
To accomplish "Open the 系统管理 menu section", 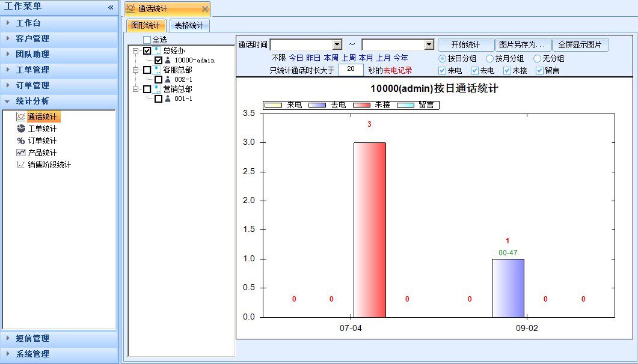I will 59,354.
